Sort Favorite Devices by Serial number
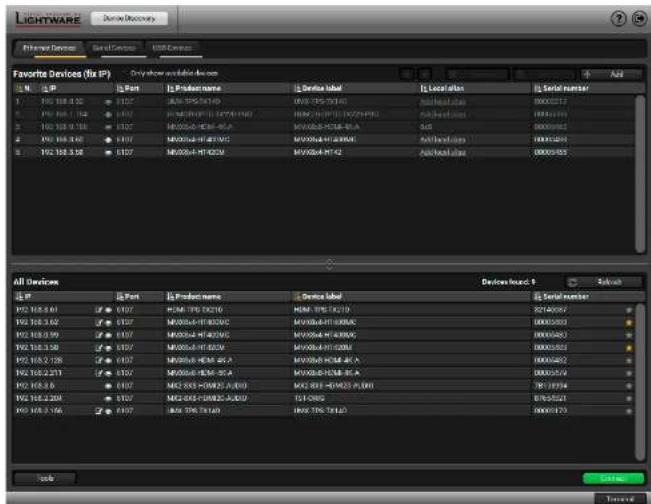The height and width of the screenshot is (504, 651). pyautogui.click(x=561, y=88)
